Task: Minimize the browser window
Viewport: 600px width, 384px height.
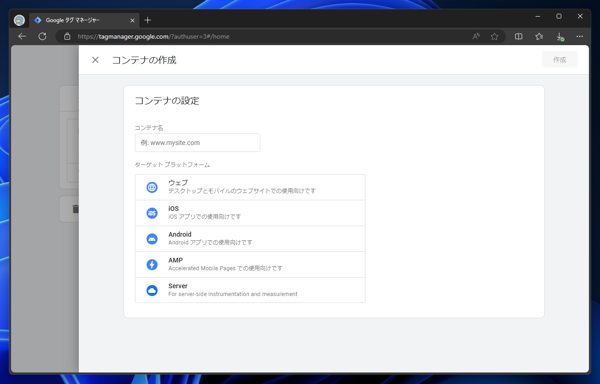Action: point(538,16)
